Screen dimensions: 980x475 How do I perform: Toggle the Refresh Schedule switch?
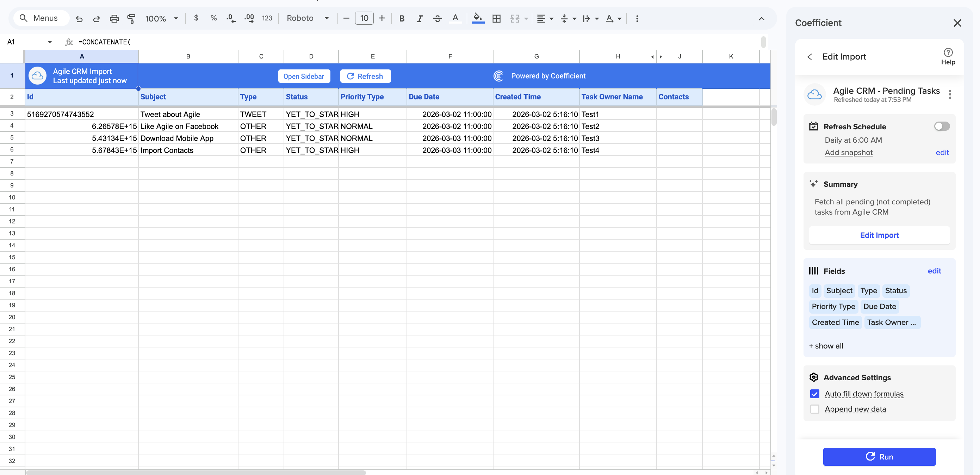(942, 126)
